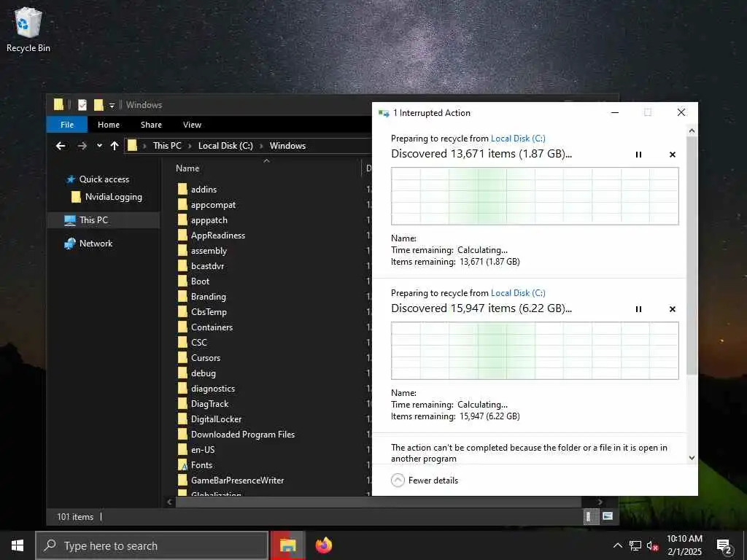Select the CbsTemp folder icon

pyautogui.click(x=182, y=312)
